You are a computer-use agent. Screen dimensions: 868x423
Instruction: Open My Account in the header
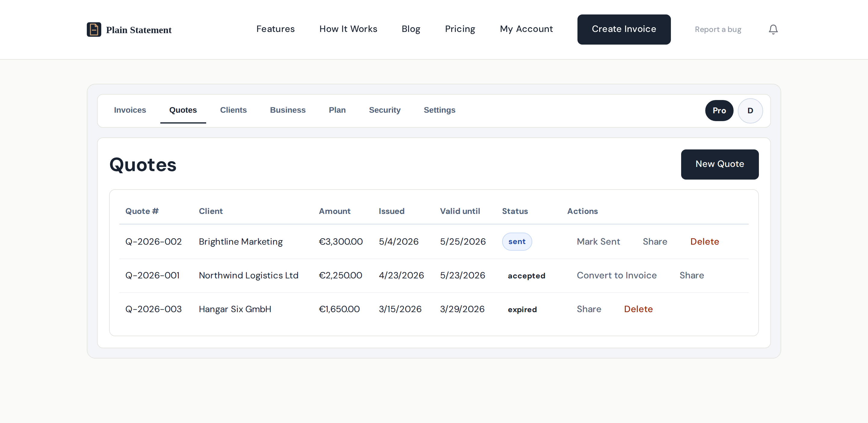(x=526, y=29)
